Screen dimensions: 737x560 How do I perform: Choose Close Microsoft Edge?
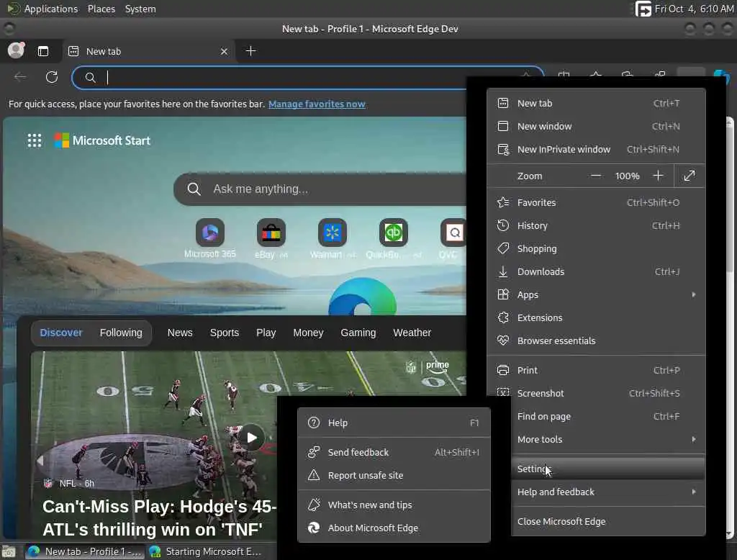coord(607,521)
